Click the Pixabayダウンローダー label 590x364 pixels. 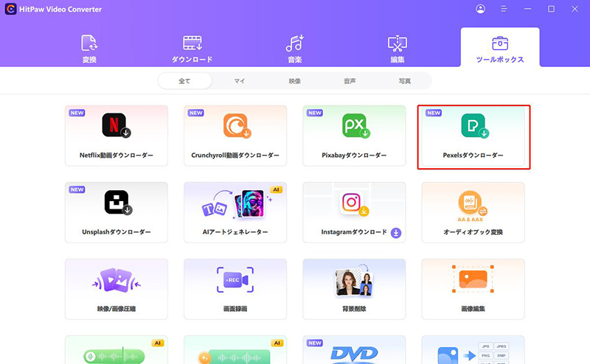point(354,155)
